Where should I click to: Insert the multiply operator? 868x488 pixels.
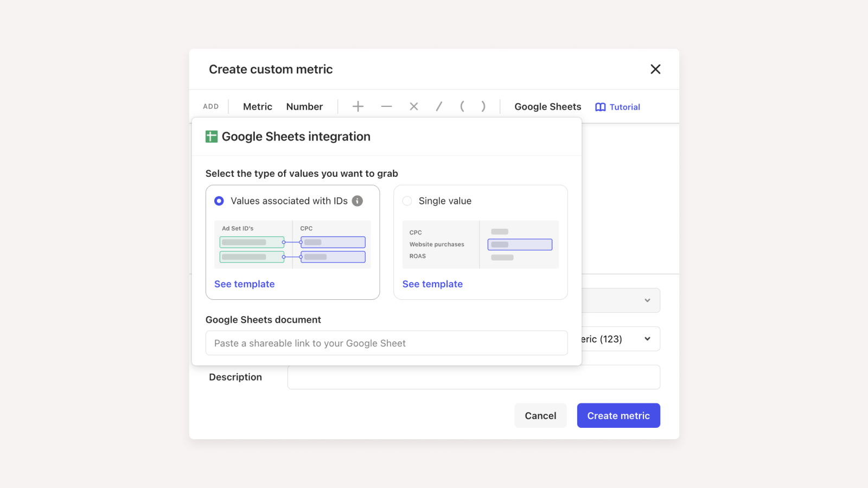point(414,107)
